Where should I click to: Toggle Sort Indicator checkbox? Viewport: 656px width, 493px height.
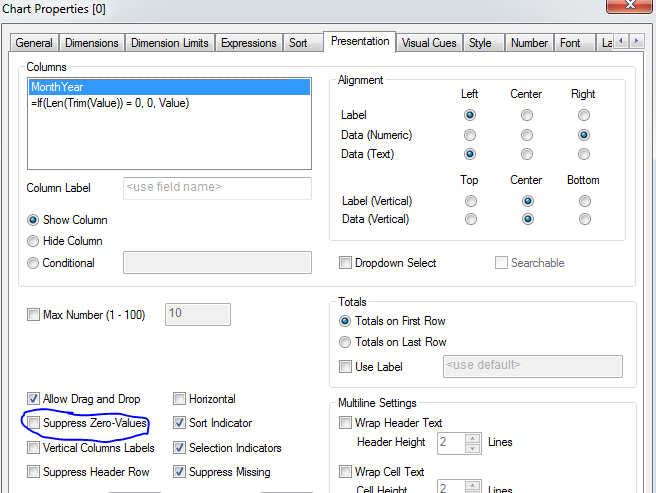coord(179,423)
